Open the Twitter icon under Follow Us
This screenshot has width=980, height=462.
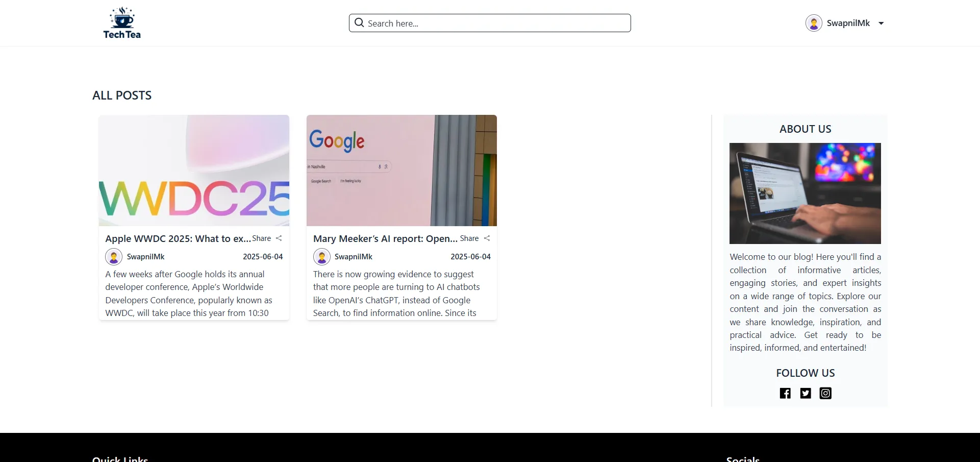click(806, 393)
